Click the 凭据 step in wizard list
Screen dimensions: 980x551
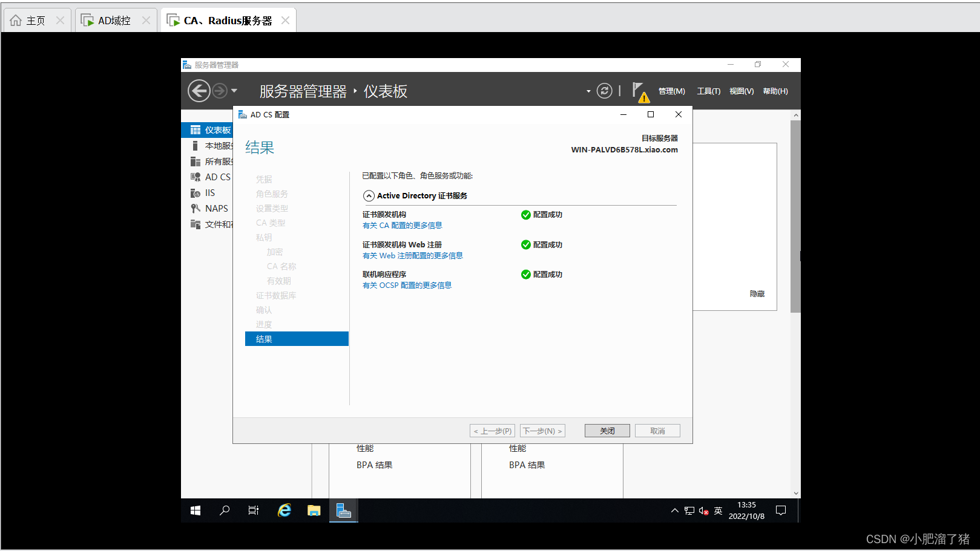coord(264,180)
